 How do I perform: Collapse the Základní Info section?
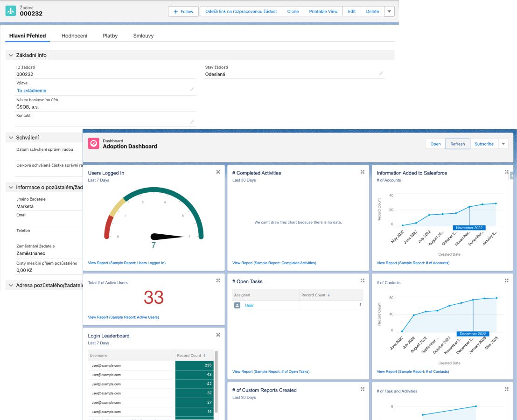[11, 55]
